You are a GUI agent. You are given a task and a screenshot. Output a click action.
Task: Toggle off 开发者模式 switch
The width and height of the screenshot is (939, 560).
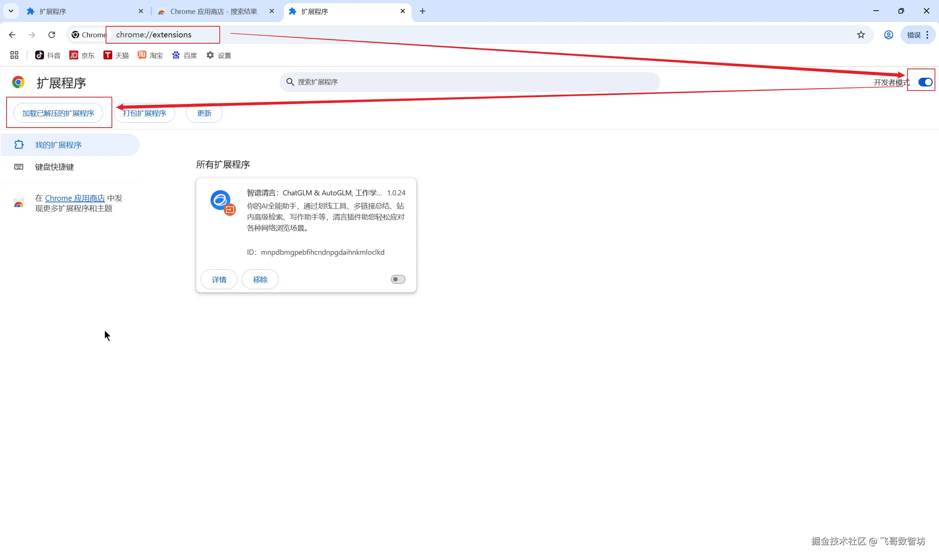[925, 82]
